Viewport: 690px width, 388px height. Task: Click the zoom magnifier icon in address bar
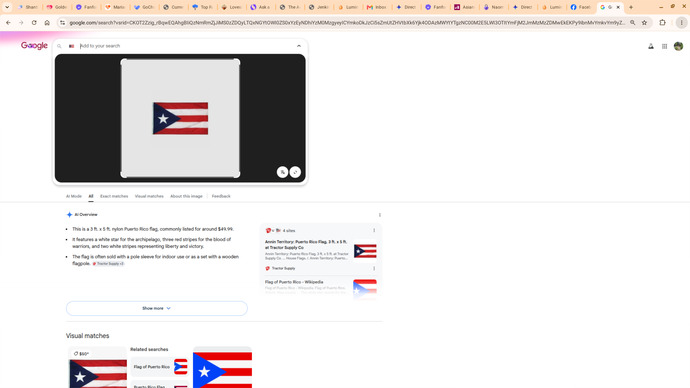coord(632,22)
